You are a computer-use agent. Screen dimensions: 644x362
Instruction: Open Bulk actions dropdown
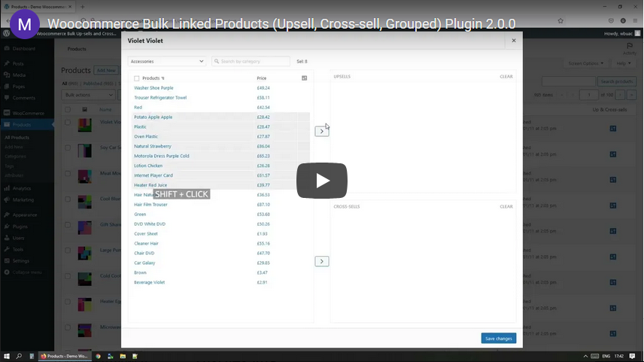pos(88,95)
